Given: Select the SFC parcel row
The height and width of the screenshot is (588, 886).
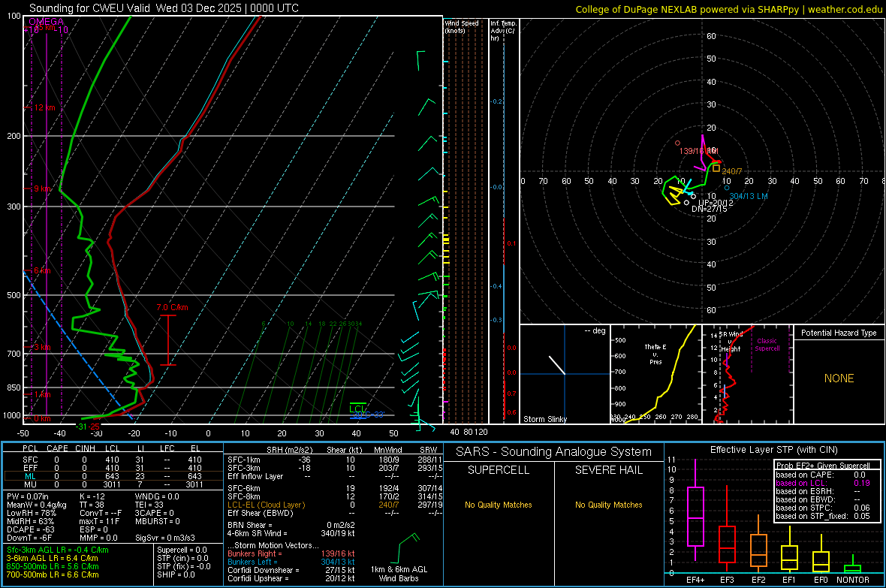Looking at the screenshot, I should pos(112,460).
